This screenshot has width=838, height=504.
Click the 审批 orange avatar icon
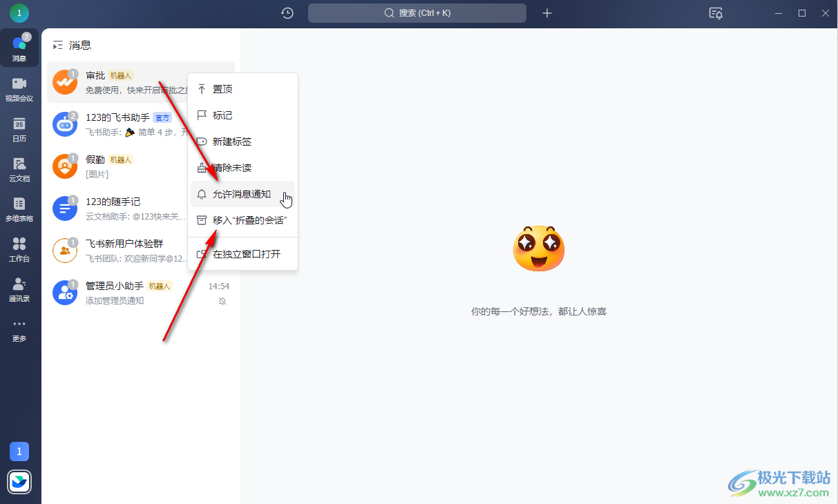coord(65,82)
